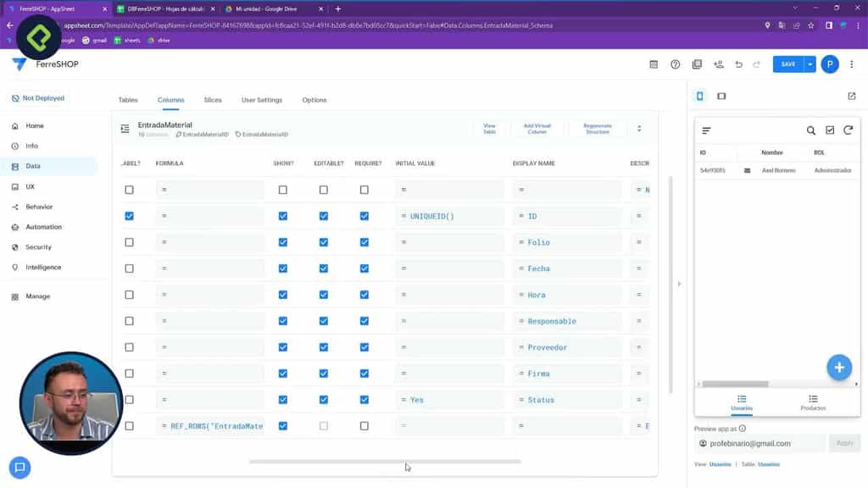Enable the LABEL? checkbox on the first row
The height and width of the screenshot is (488, 868).
(x=129, y=190)
